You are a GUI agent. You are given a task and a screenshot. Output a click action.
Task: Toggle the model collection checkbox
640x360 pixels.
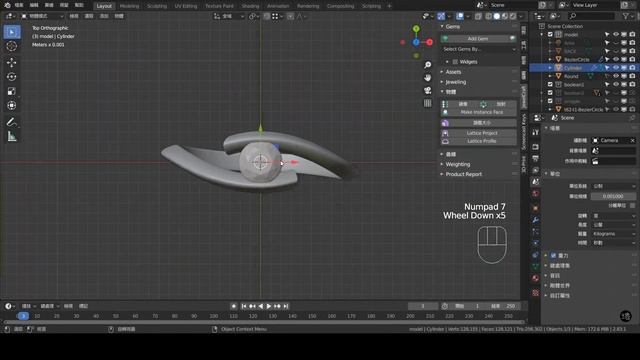click(550, 35)
